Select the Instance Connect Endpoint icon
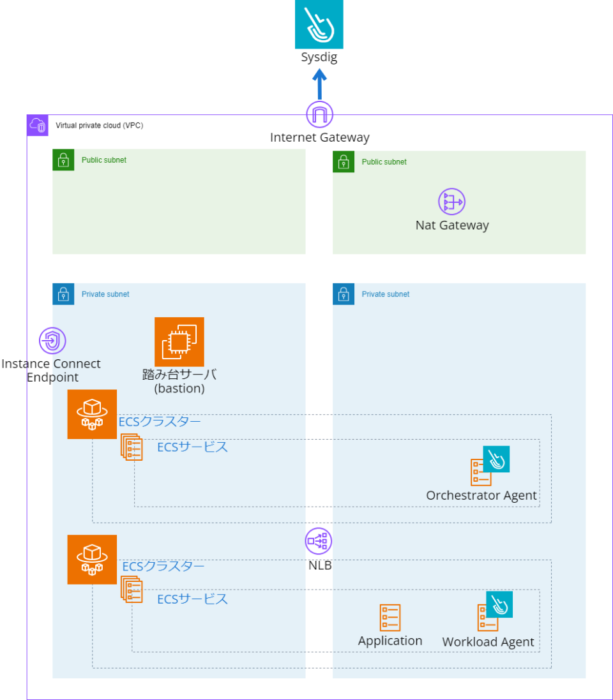 [52, 341]
